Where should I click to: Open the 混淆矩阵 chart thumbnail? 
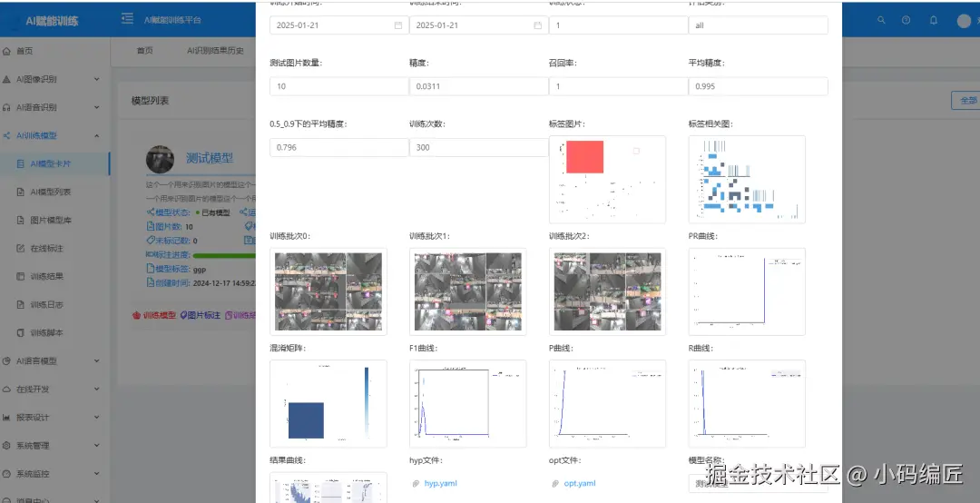328,403
